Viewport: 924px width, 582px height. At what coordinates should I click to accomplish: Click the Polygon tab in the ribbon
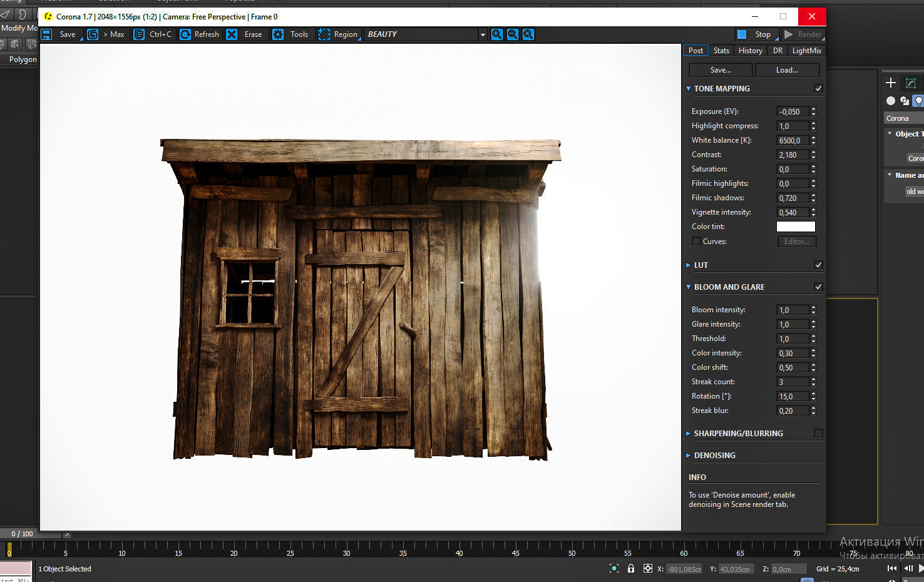point(23,59)
